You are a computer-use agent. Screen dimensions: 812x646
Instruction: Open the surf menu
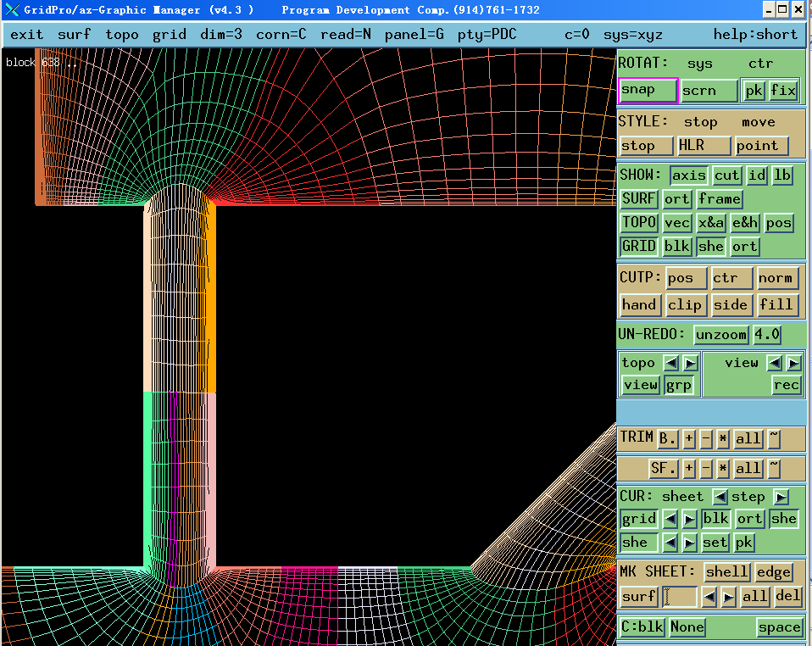coord(75,35)
